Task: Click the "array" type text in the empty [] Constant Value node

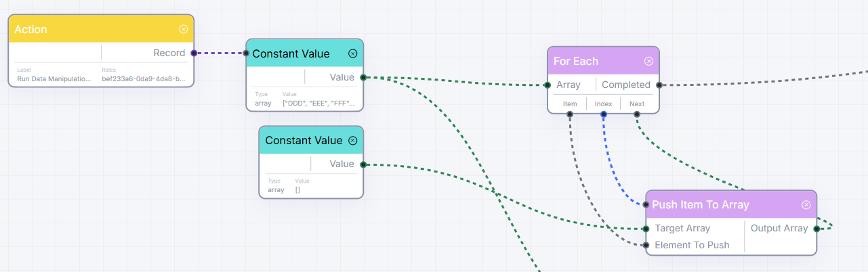Action: 276,190
